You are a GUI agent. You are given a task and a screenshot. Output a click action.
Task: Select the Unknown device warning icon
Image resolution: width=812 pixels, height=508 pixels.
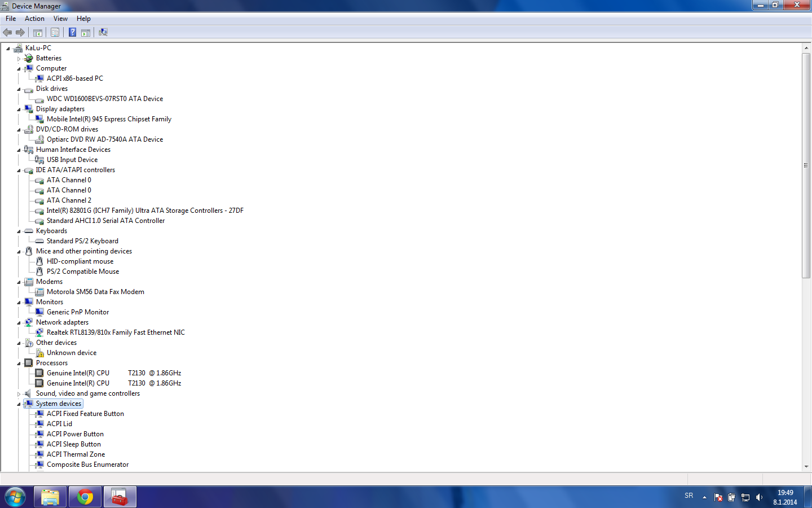point(39,353)
